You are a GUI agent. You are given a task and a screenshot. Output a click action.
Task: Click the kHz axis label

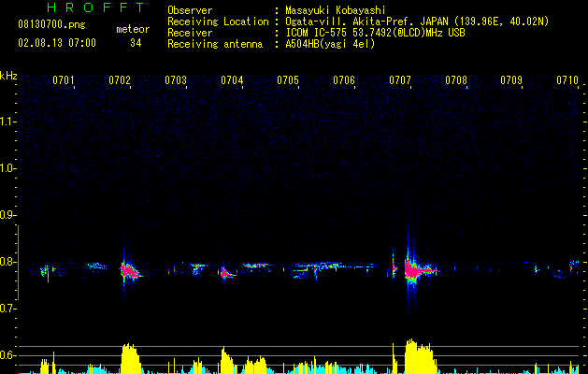point(8,76)
